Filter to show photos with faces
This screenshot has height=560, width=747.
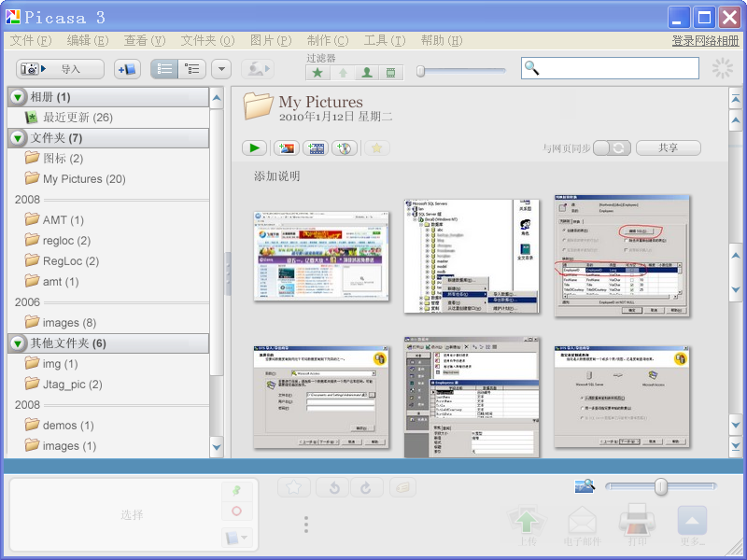pos(367,72)
